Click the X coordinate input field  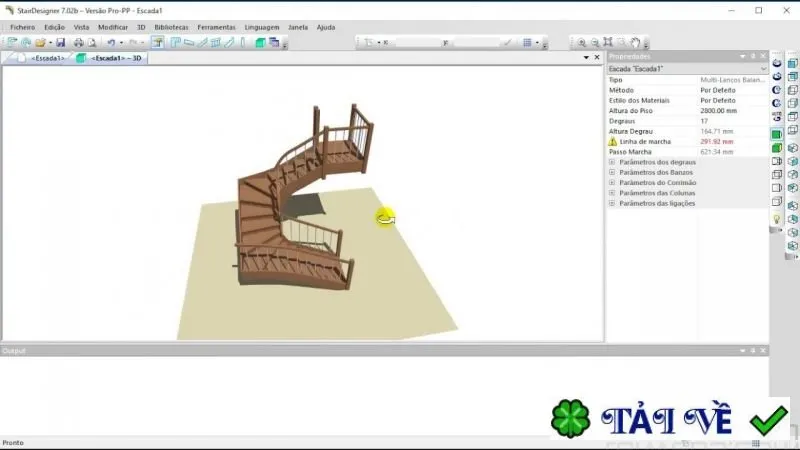click(x=416, y=43)
